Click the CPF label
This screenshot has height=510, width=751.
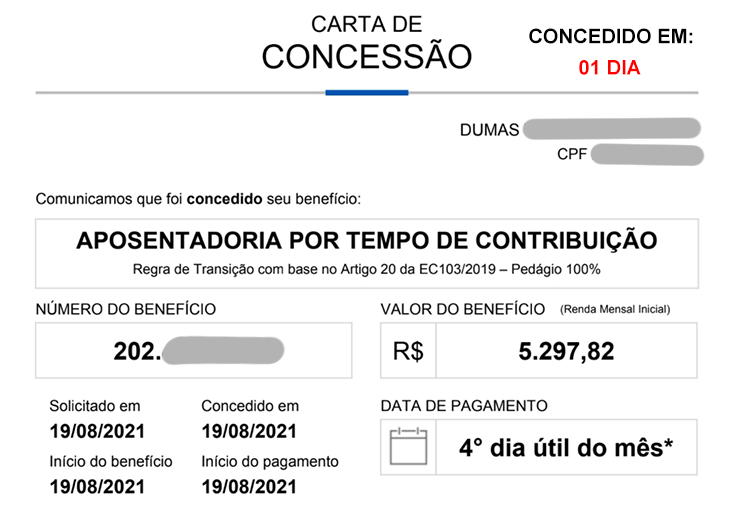click(x=572, y=155)
